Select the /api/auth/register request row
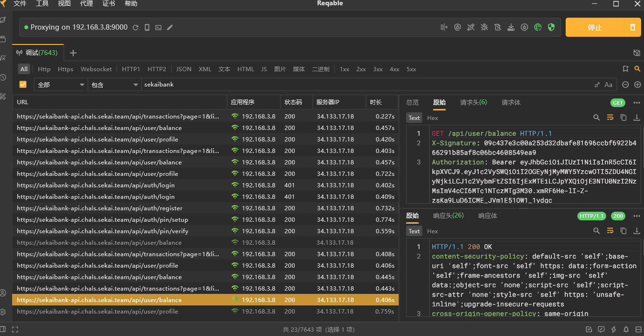The image size is (644, 336). click(x=205, y=208)
